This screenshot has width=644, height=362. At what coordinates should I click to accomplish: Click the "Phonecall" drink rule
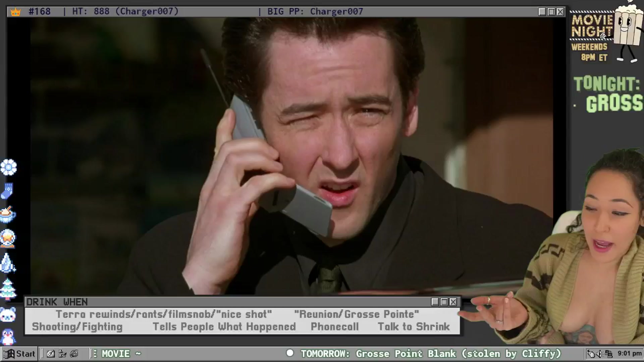pyautogui.click(x=335, y=327)
